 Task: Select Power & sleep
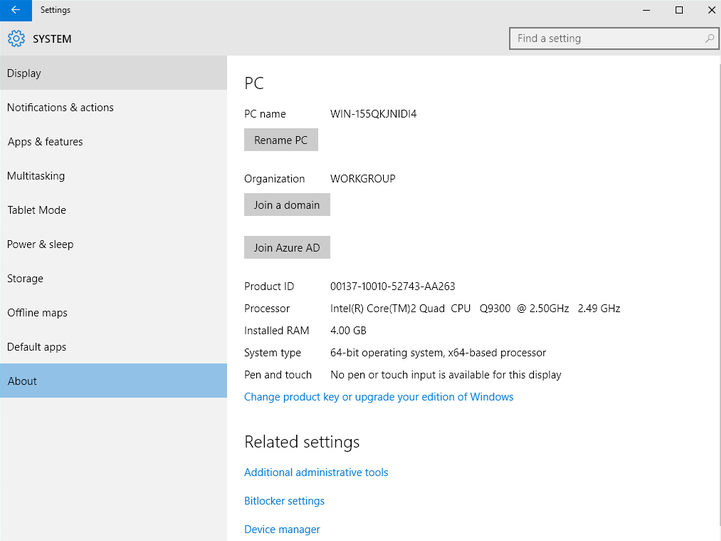114,245
